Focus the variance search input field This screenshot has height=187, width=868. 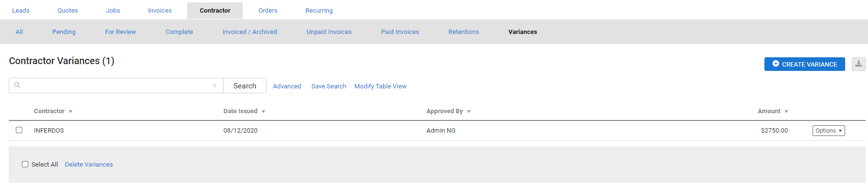pos(116,85)
